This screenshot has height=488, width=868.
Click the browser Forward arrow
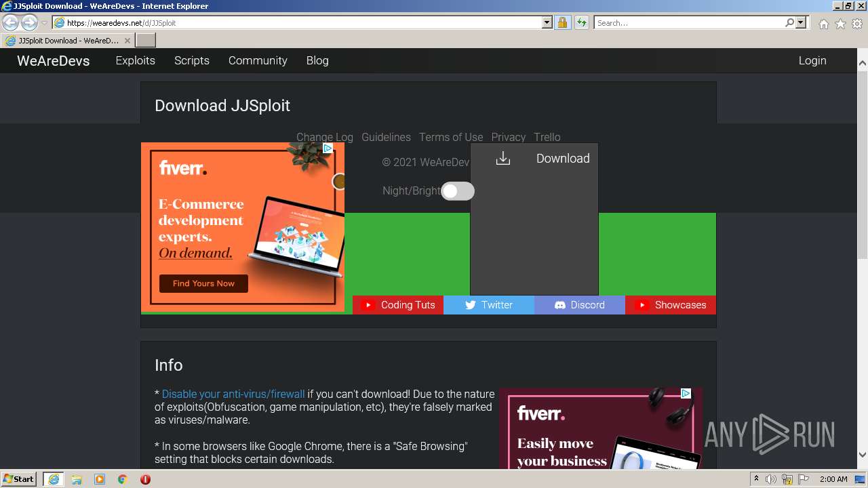coord(29,22)
